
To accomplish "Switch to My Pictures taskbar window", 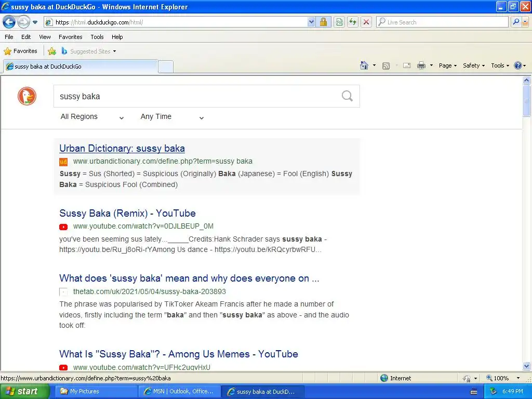I will 96,392.
